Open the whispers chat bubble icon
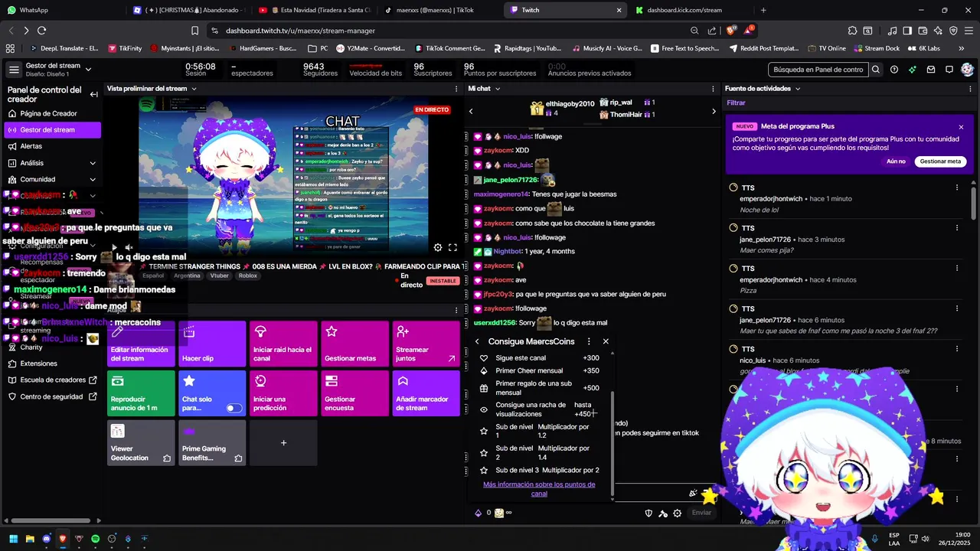The height and width of the screenshot is (551, 980). (x=949, y=70)
